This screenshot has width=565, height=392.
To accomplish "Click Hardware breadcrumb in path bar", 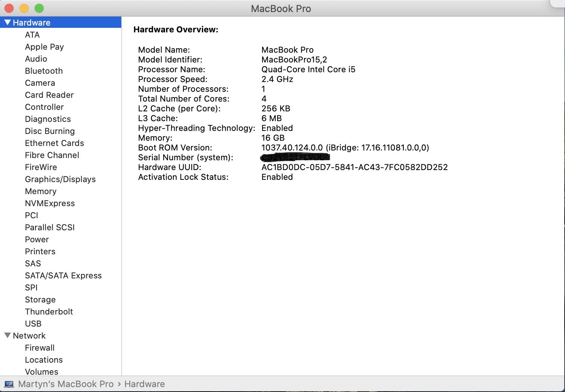I will [x=145, y=384].
